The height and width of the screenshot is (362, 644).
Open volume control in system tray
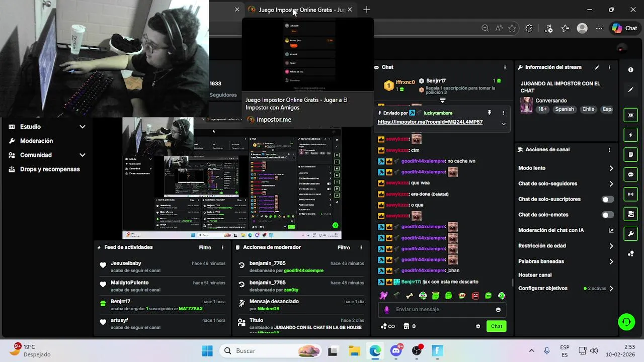coord(594,351)
